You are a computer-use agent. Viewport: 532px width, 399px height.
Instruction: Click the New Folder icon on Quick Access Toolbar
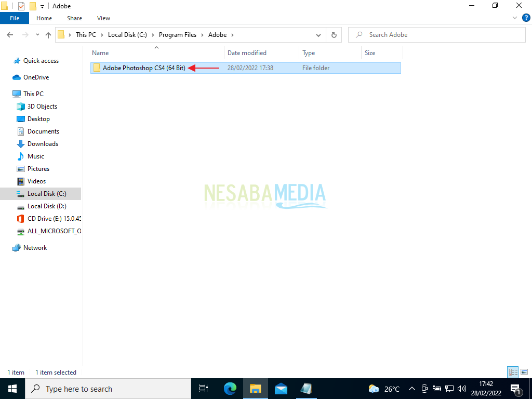pyautogui.click(x=33, y=6)
